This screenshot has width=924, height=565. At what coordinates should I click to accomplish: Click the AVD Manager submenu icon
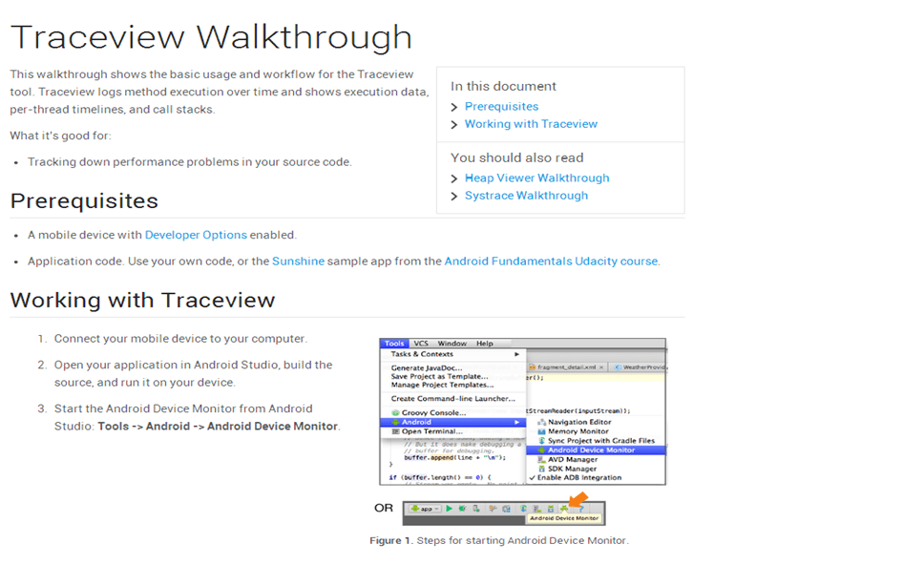pos(541,460)
